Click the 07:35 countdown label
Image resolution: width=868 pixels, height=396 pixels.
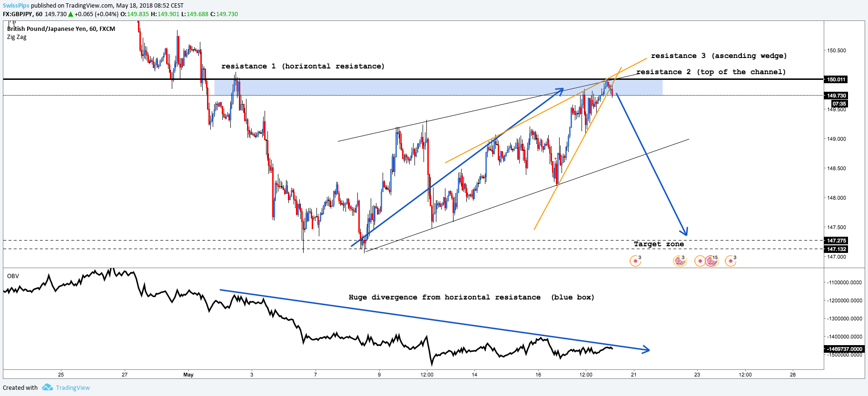pyautogui.click(x=839, y=104)
